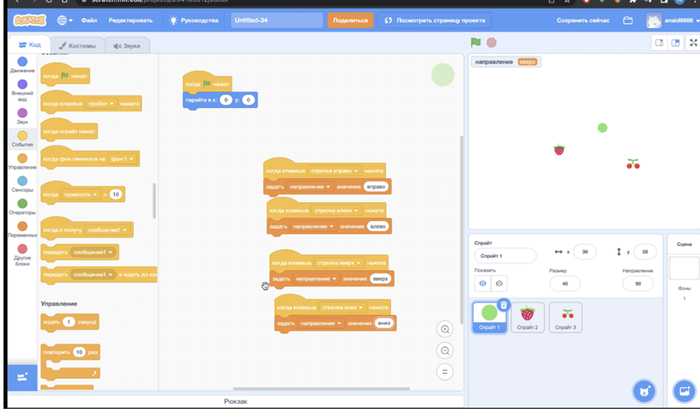Open the add extension button
The width and height of the screenshot is (700, 410).
click(19, 375)
